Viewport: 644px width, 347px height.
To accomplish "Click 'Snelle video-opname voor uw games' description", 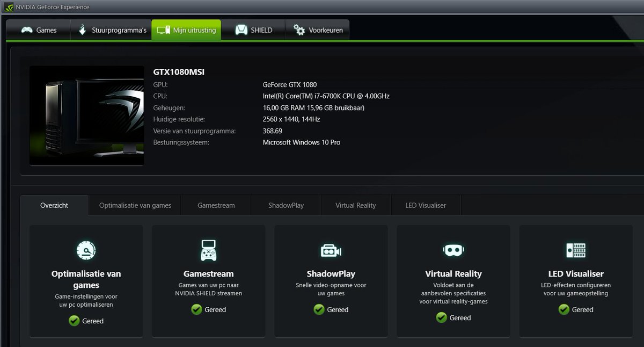I will 331,290.
